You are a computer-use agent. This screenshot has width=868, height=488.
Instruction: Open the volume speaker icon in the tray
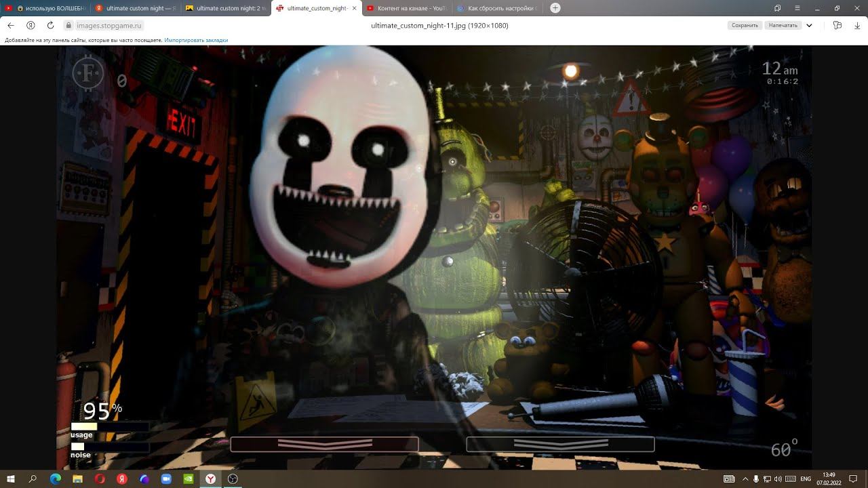tap(778, 479)
